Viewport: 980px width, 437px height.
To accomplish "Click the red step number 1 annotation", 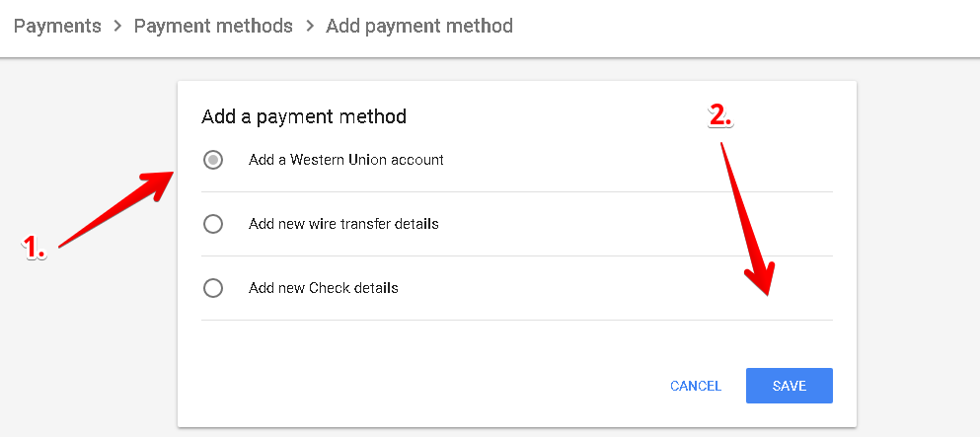I will coord(35,247).
